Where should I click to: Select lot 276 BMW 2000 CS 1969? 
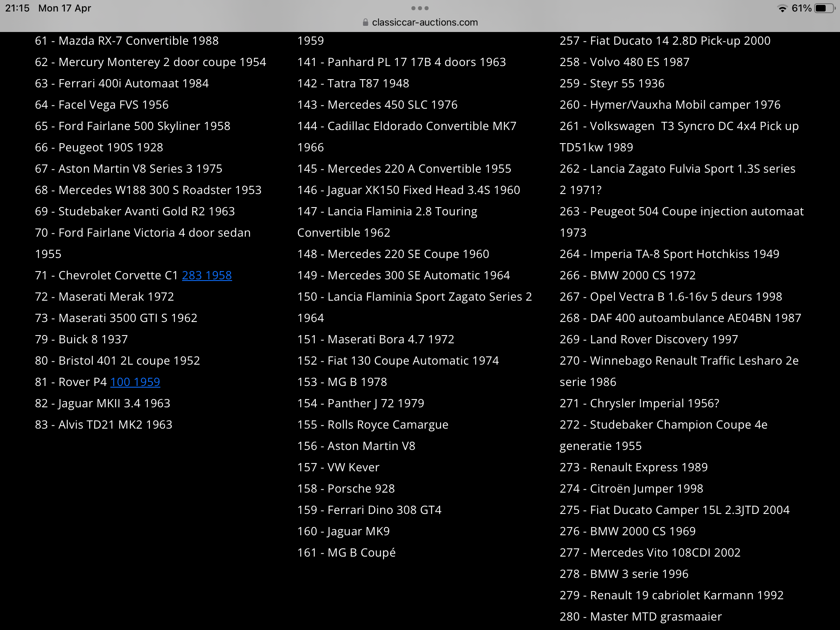pos(628,531)
